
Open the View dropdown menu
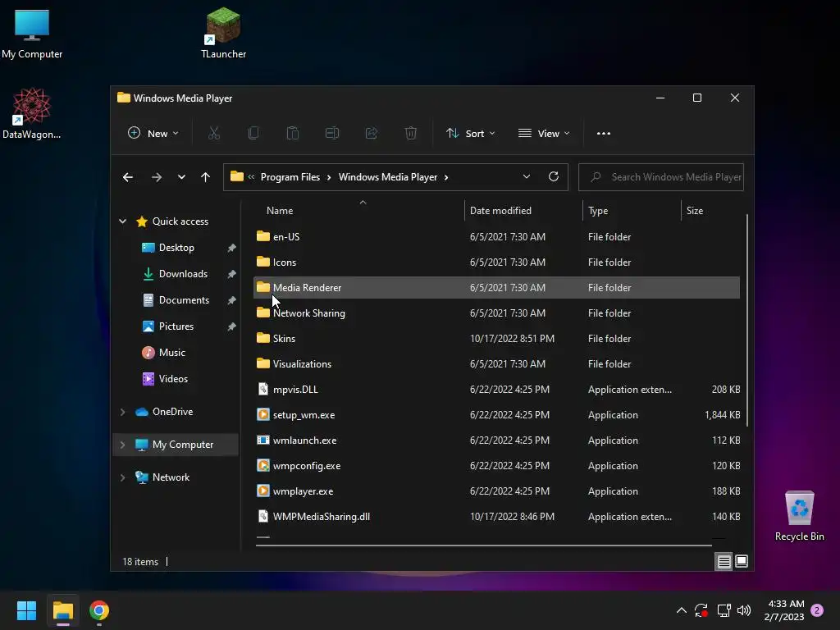pos(544,134)
